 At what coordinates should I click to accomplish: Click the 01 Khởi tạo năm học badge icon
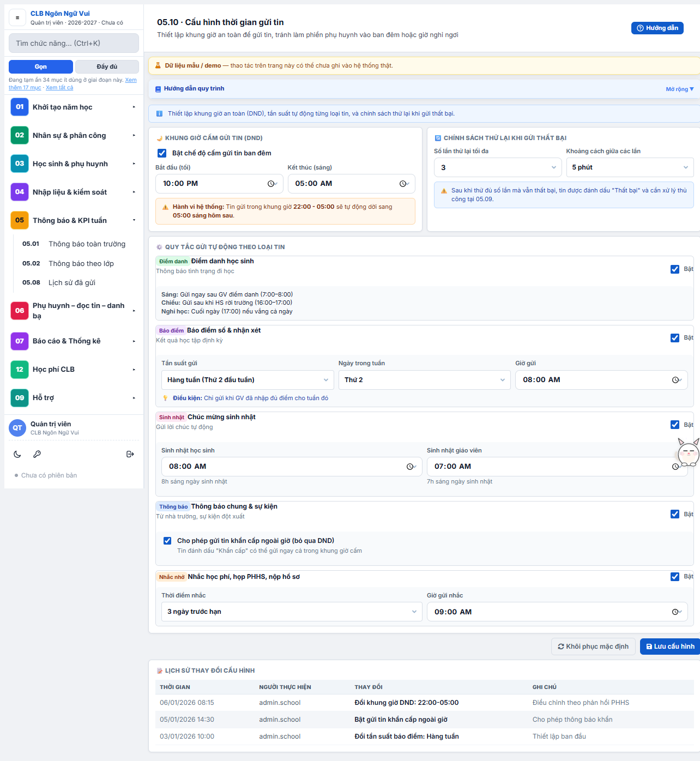pyautogui.click(x=20, y=107)
